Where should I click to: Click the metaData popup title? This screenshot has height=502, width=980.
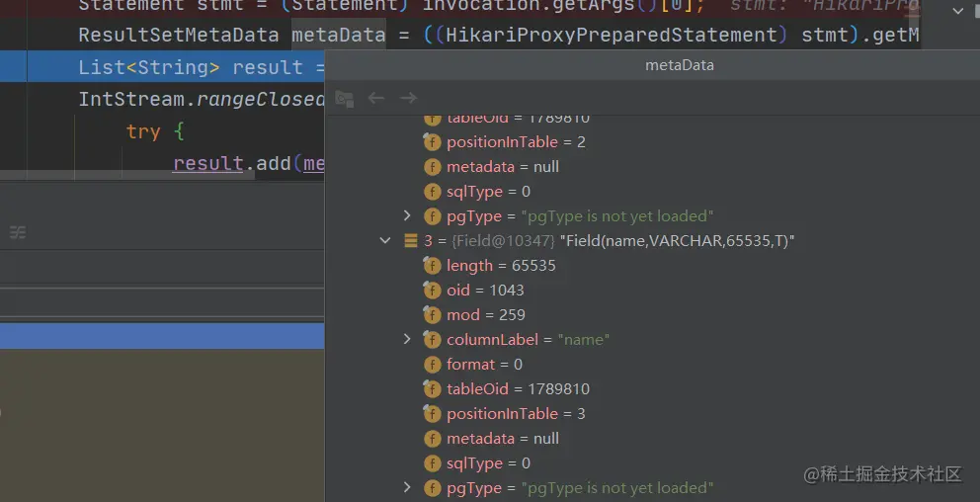(x=680, y=65)
